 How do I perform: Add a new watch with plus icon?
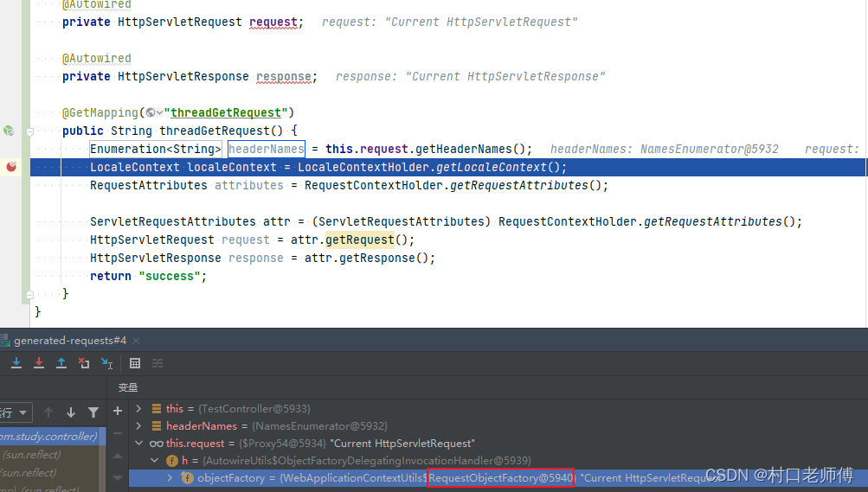click(x=118, y=411)
